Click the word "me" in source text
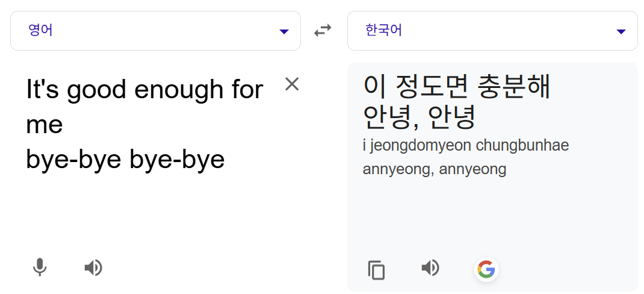This screenshot has width=644, height=294. coord(45,124)
